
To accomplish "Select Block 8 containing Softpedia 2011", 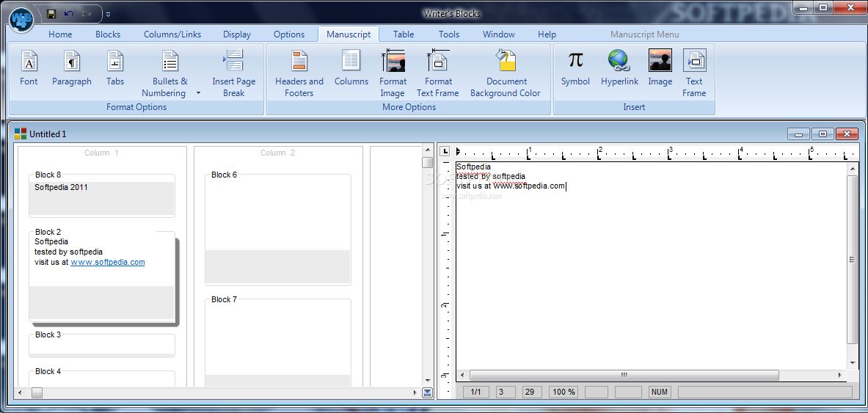I will [x=102, y=195].
